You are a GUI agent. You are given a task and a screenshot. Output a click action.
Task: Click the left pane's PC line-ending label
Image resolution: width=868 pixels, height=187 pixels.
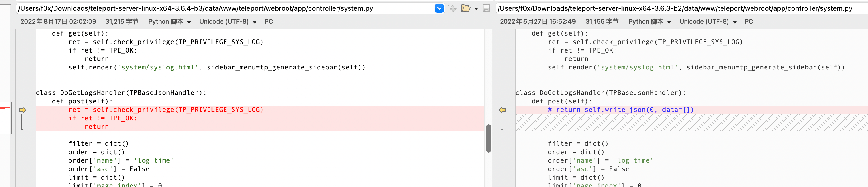coord(269,22)
